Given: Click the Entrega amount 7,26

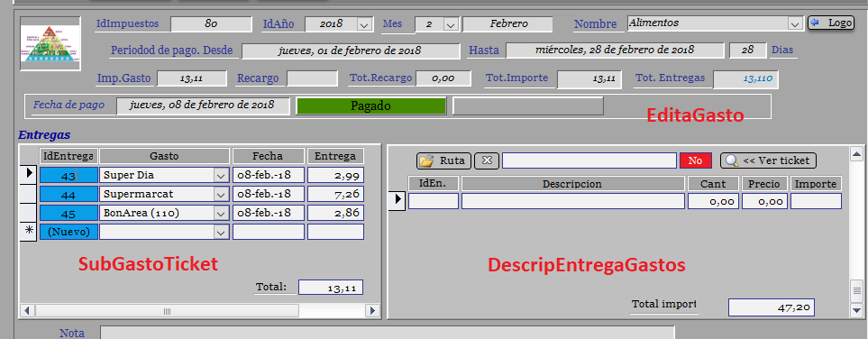Looking at the screenshot, I should (335, 195).
